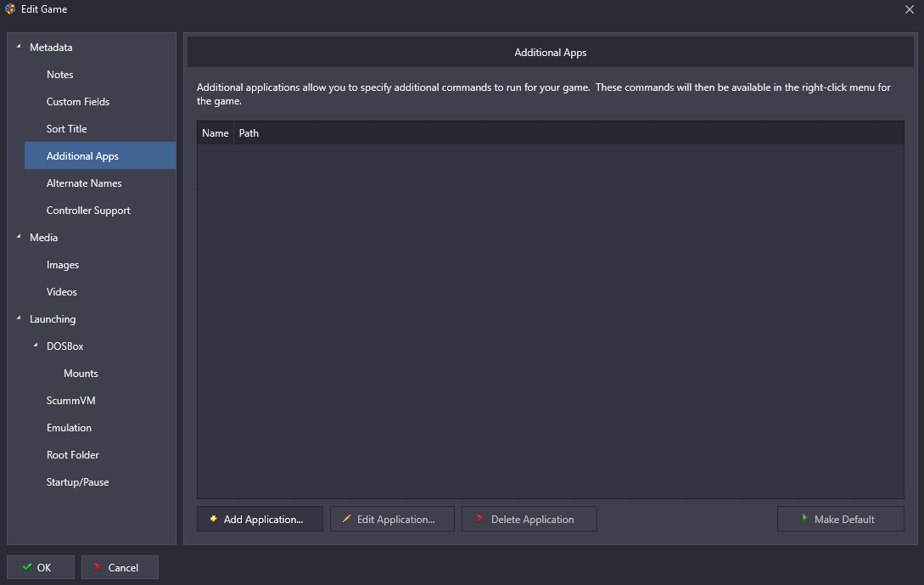Open Controller Support section
Viewport: 924px width, 585px height.
click(88, 211)
